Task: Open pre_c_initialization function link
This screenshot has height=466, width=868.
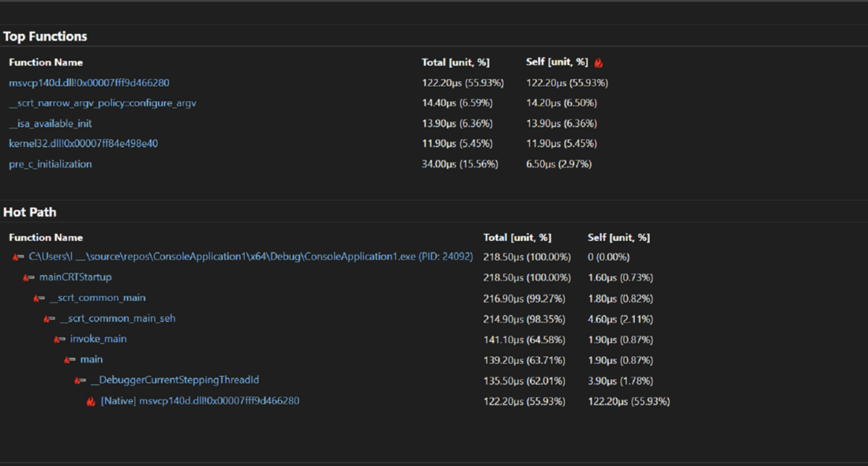Action: (x=51, y=164)
